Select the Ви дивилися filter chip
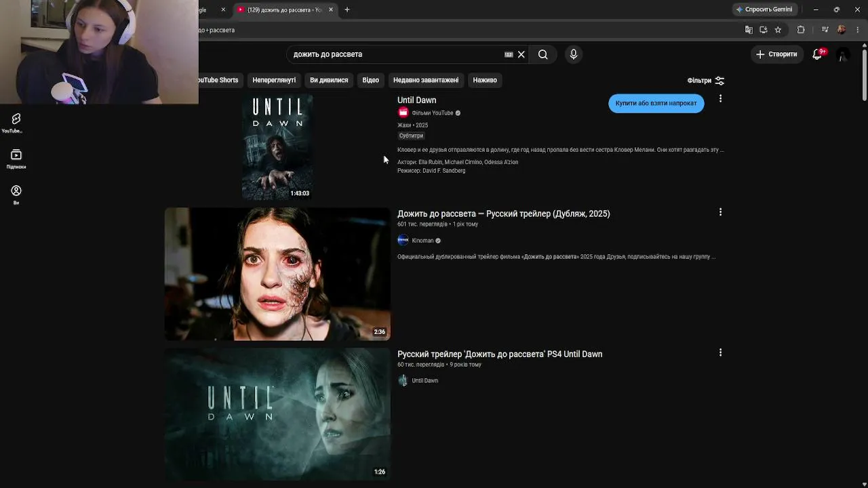The width and height of the screenshot is (868, 488). click(329, 80)
